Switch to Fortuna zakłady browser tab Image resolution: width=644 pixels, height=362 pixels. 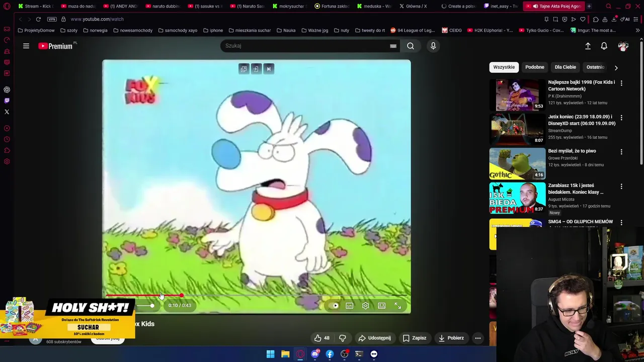(331, 6)
